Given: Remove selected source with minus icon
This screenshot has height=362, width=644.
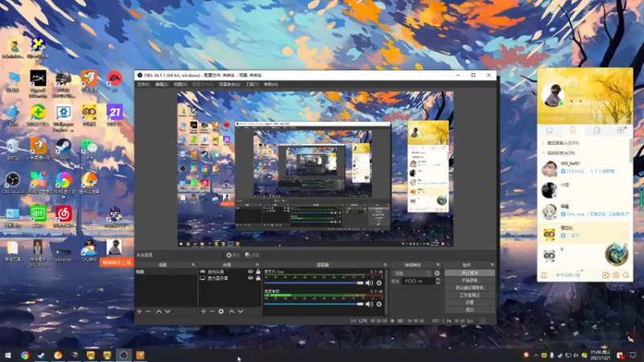Looking at the screenshot, I should click(x=212, y=311).
